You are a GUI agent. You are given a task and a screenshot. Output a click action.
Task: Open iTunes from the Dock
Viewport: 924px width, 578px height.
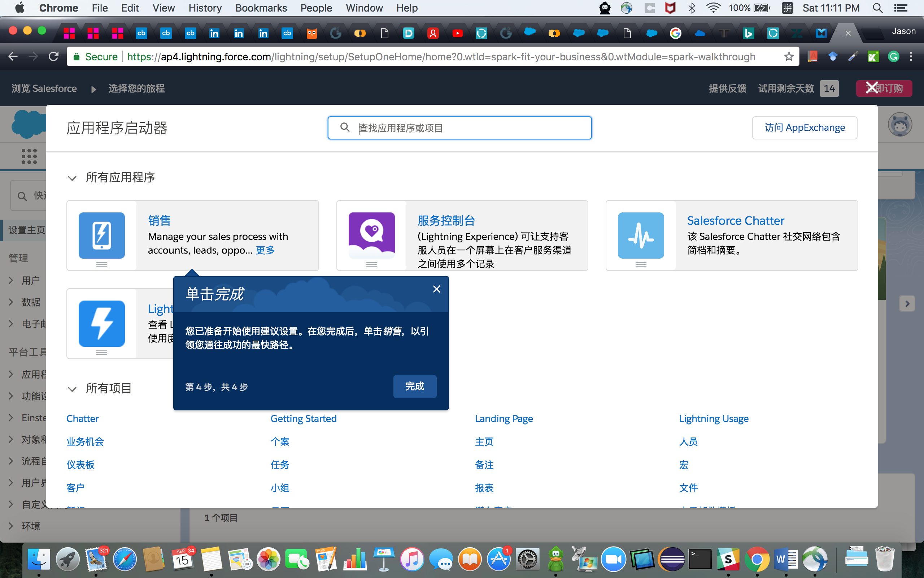[412, 560]
